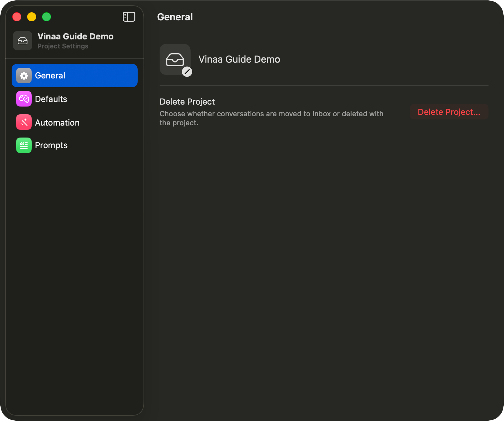The width and height of the screenshot is (504, 421).
Task: Click the Delete Project… button
Action: tap(449, 112)
